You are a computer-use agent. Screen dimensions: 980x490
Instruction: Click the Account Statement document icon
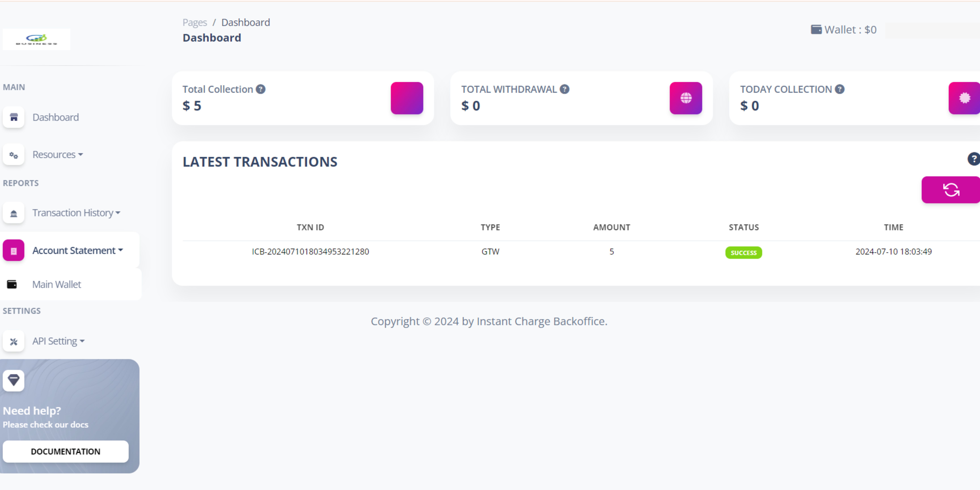pos(14,251)
